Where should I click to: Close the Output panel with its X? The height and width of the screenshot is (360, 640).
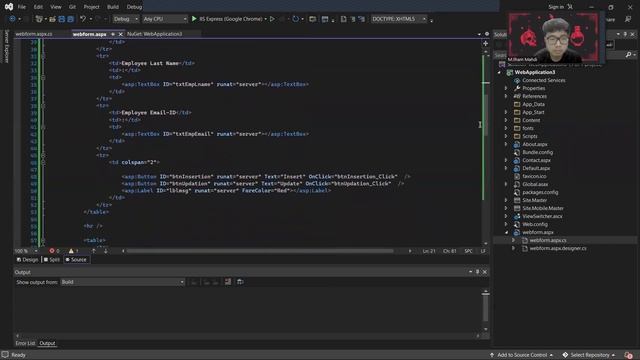485,272
